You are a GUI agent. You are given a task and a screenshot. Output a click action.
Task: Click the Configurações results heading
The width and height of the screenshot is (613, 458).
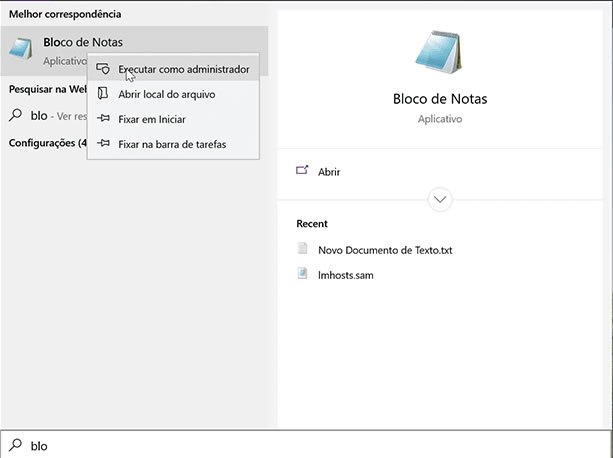(x=48, y=143)
